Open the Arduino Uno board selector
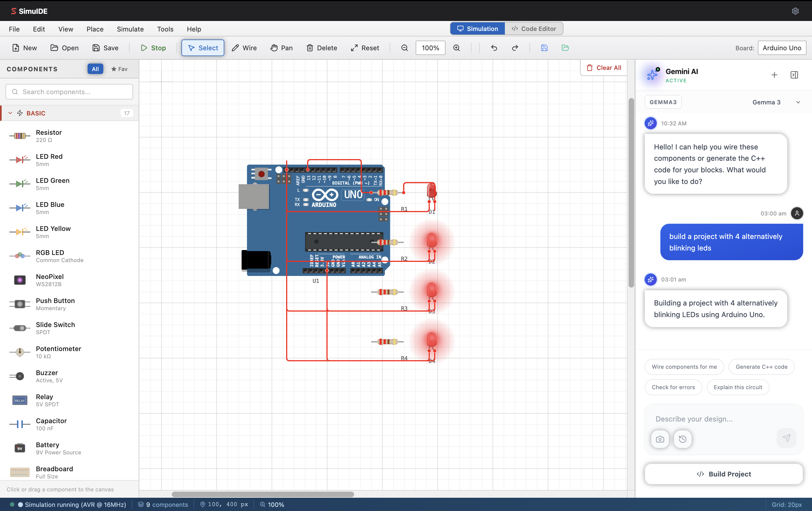The image size is (812, 511). 782,48
